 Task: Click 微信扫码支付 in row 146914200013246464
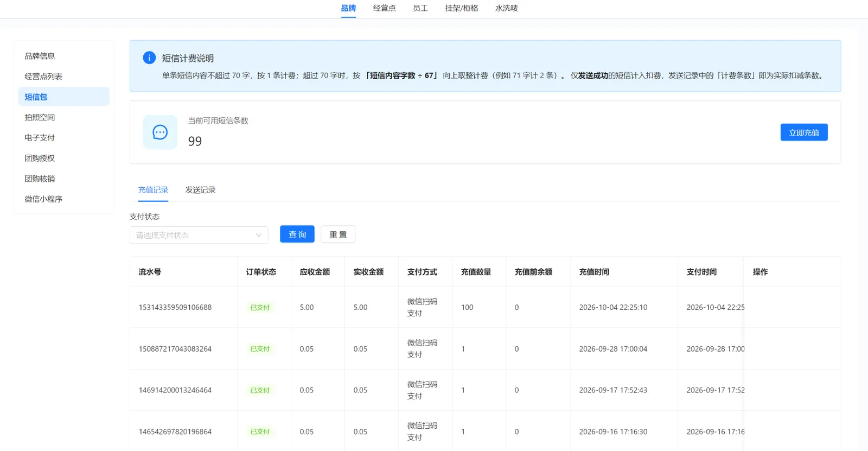422,390
